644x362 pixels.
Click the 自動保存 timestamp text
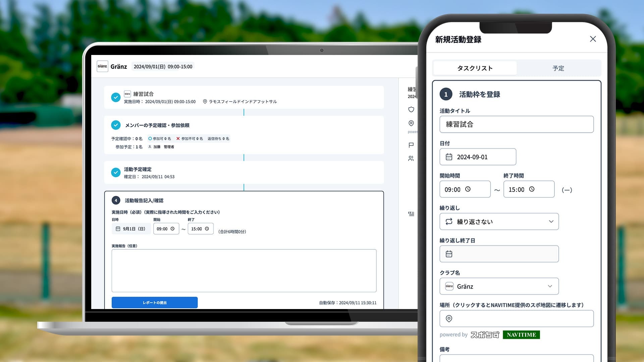tap(347, 303)
